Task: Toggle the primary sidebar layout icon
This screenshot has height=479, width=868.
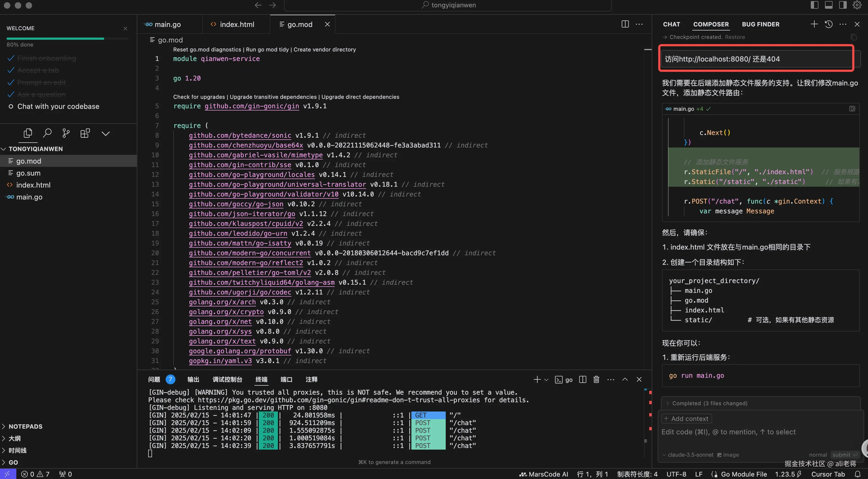Action: tap(814, 5)
